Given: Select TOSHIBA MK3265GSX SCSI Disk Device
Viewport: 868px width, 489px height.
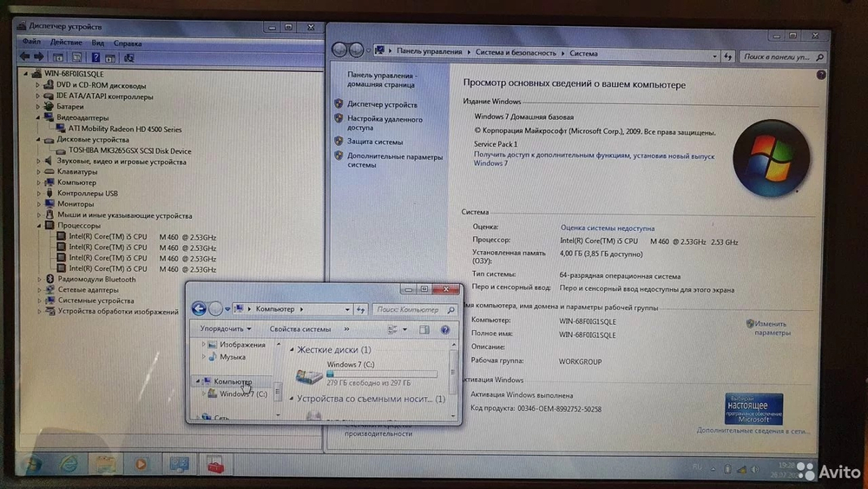Looking at the screenshot, I should (x=129, y=150).
